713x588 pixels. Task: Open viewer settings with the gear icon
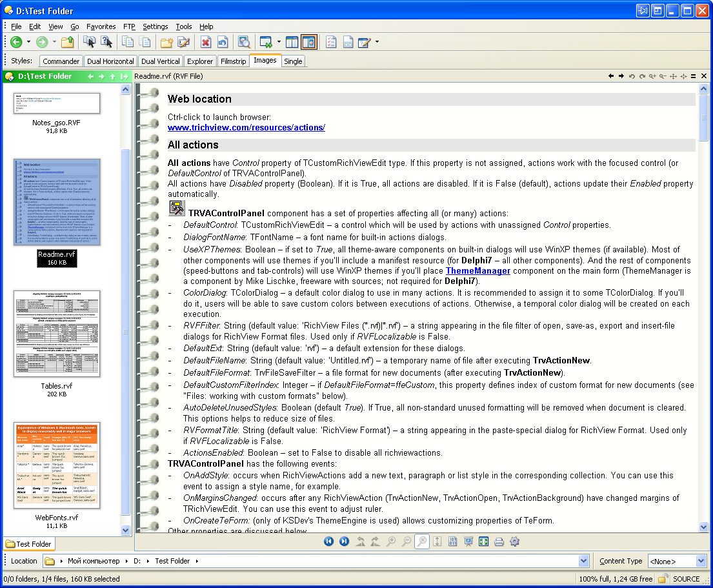click(x=514, y=542)
